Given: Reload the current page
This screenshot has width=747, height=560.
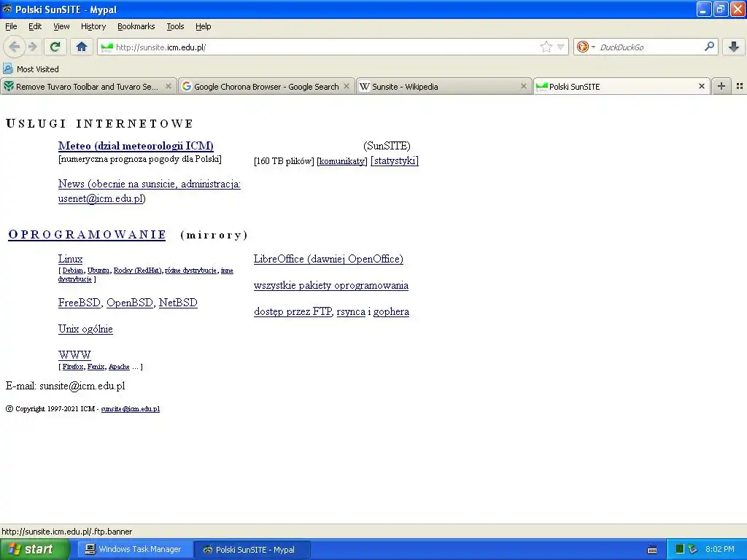Looking at the screenshot, I should click(x=55, y=47).
